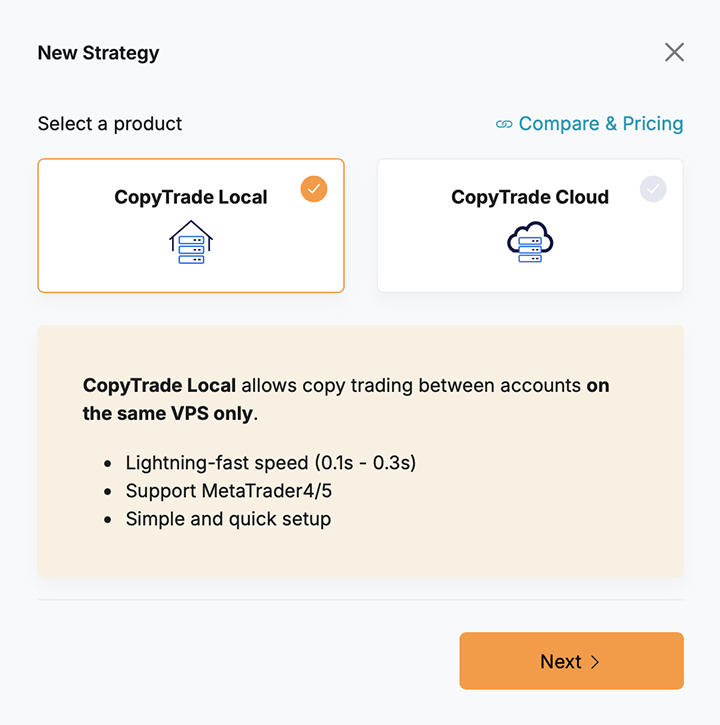Click the Simple and quick setup bullet
The height and width of the screenshot is (725, 720).
coord(228,519)
